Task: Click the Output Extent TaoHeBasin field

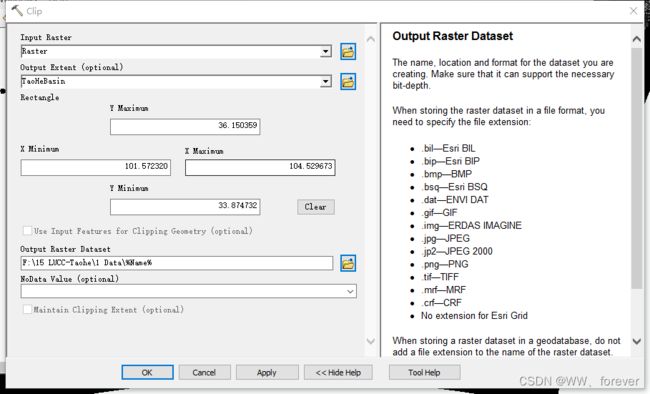Action: (x=171, y=81)
